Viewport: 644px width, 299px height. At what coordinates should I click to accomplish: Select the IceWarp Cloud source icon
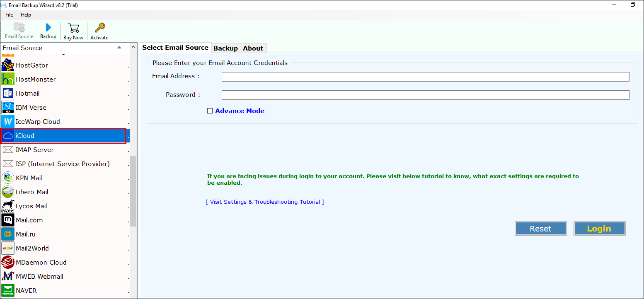coord(8,122)
